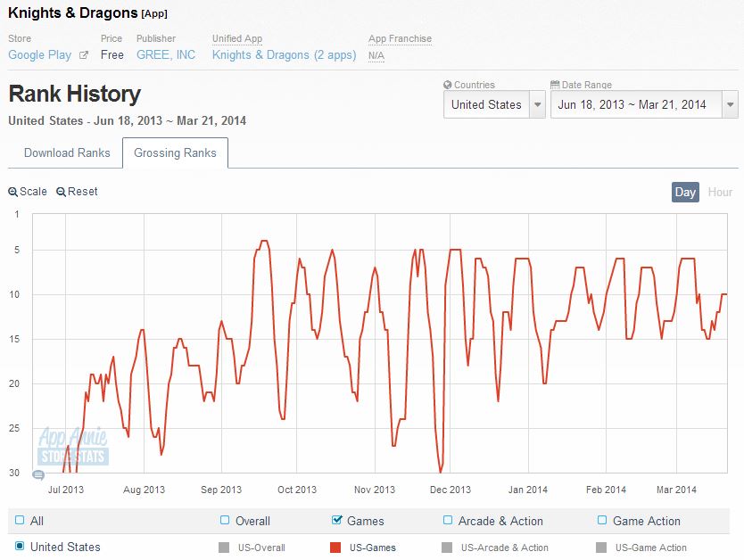Click the Jan 2014 axis label
The width and height of the screenshot is (744, 560).
[x=527, y=490]
